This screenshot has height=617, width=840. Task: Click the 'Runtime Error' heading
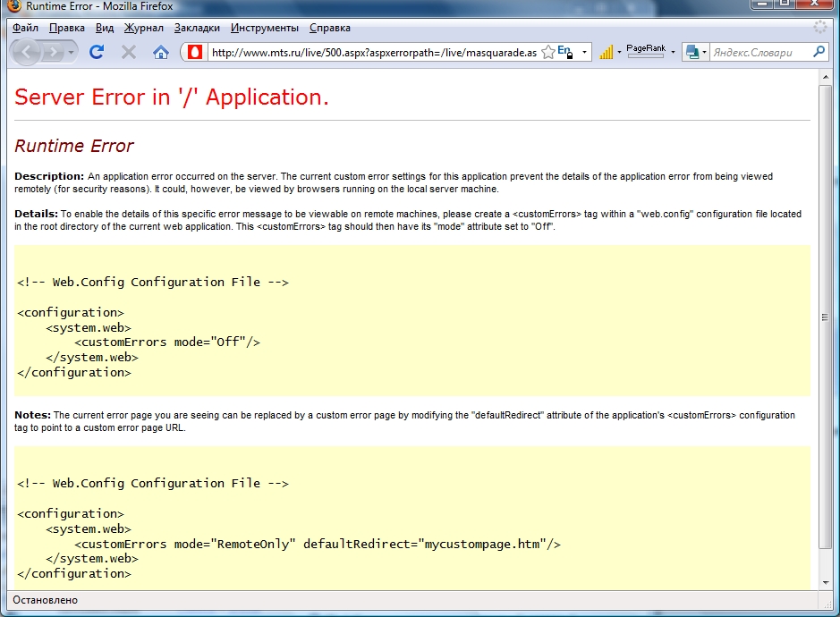[74, 146]
